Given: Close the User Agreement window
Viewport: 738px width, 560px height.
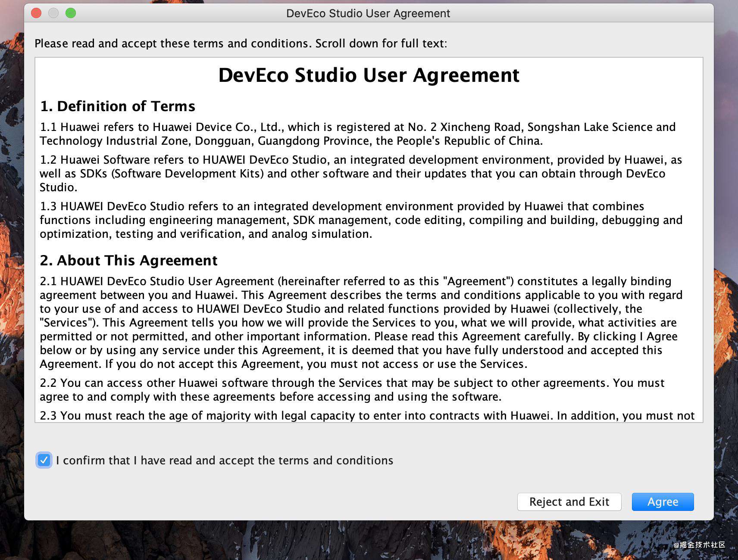Looking at the screenshot, I should tap(36, 13).
